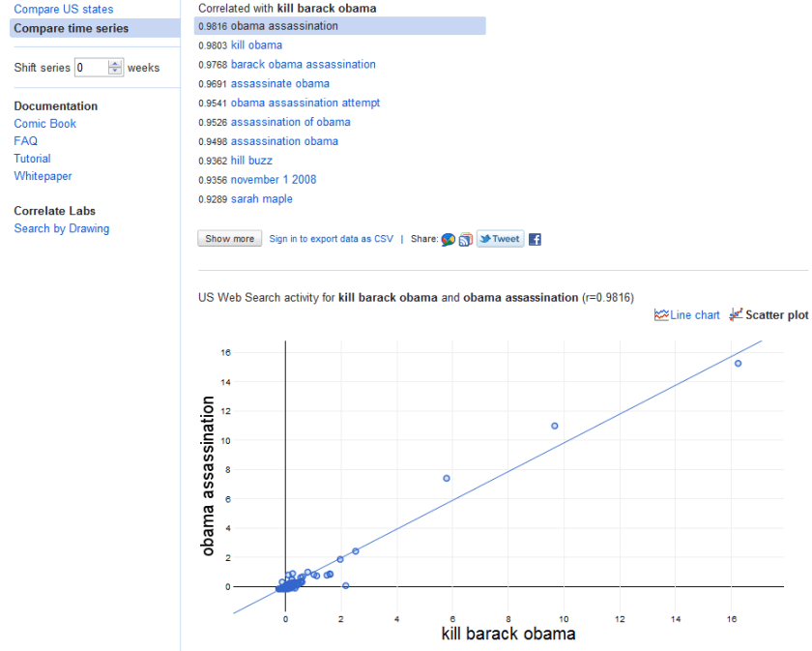This screenshot has width=812, height=651.
Task: Open the 'hill buzz' correlated result
Action: pyautogui.click(x=251, y=161)
